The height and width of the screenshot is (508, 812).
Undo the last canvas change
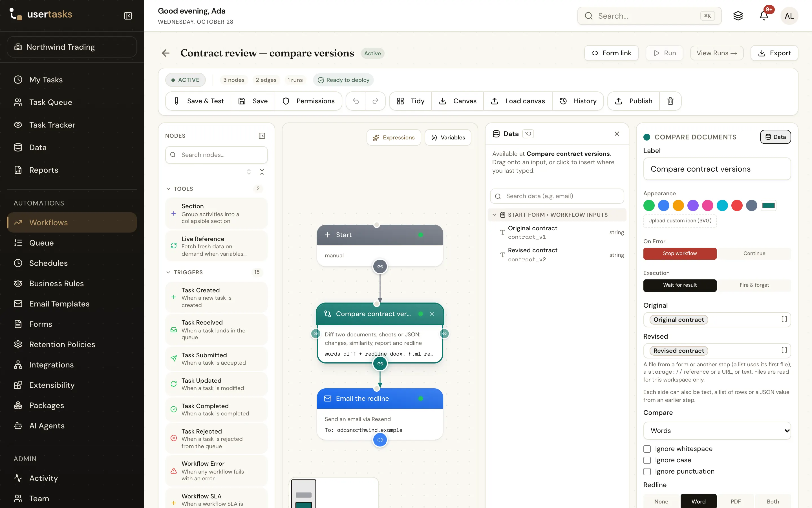point(356,101)
